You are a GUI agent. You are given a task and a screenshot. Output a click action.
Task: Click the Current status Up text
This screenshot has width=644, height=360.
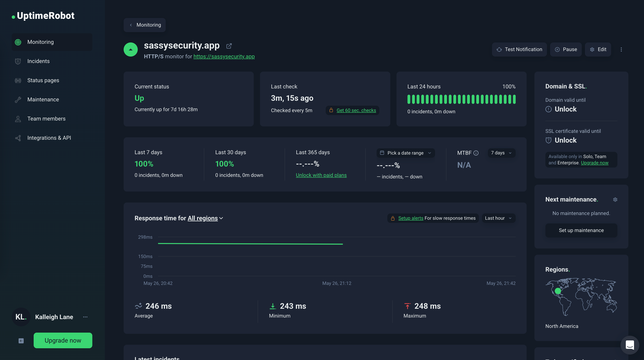pos(139,98)
